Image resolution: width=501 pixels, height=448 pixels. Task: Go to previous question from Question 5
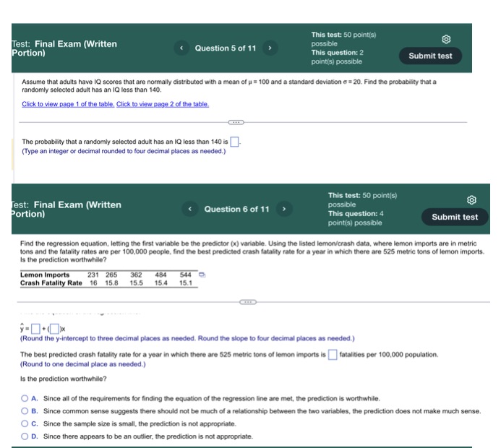coord(181,48)
